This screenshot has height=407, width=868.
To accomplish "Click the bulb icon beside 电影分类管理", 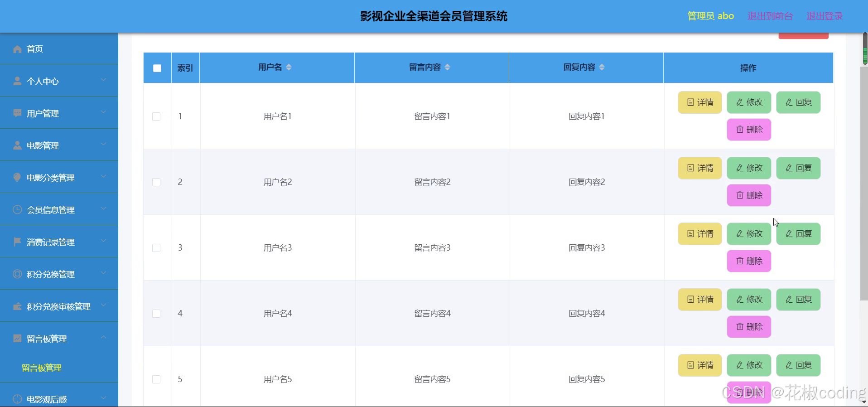I will click(x=17, y=178).
